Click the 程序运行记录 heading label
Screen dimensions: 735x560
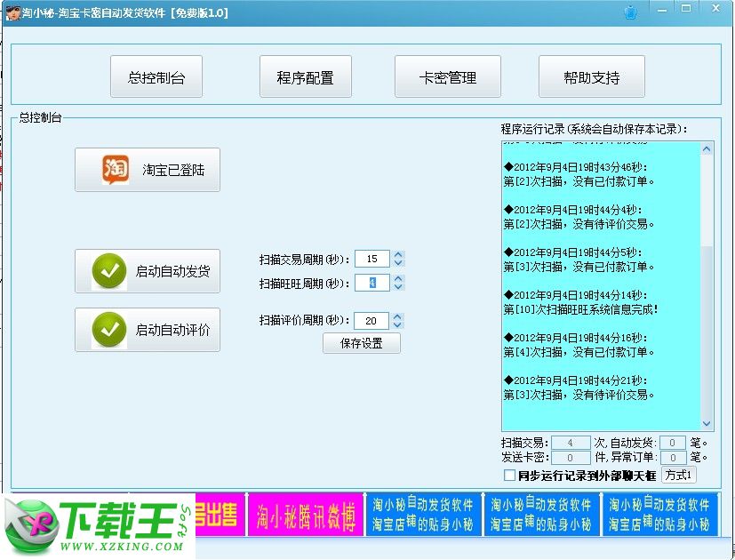point(594,129)
